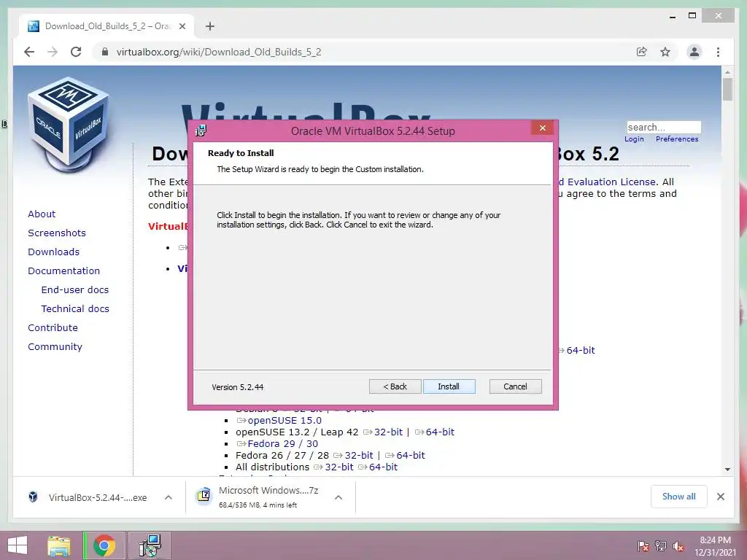
Task: Click the VirtualBox cube logo
Action: (68, 125)
